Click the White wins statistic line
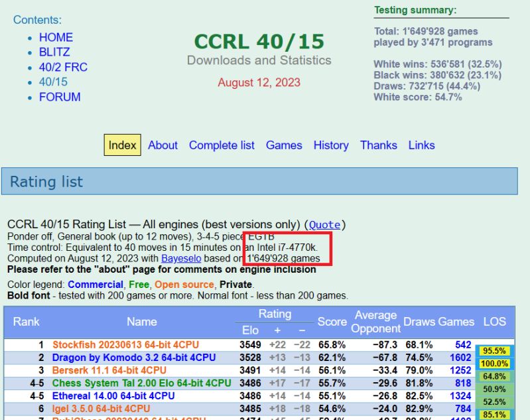Screen dimensions: 530x420 tap(438, 64)
